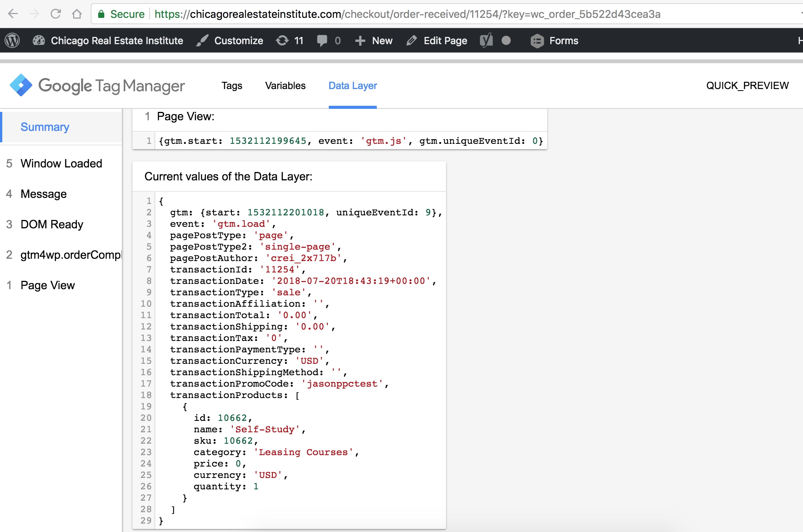Open the Window Loaded event entry
The image size is (803, 532).
click(x=61, y=163)
